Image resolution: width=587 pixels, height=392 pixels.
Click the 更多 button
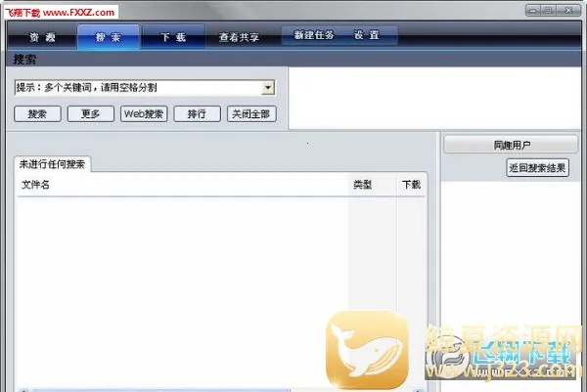tap(90, 114)
